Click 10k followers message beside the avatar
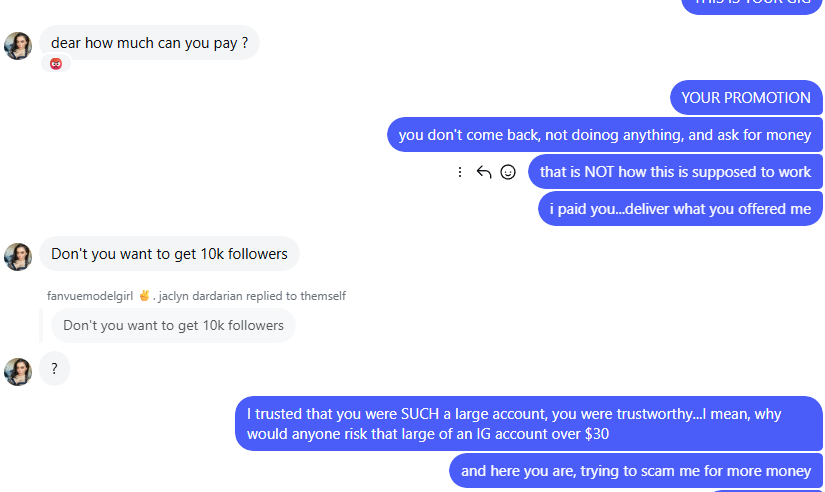This screenshot has height=492, width=825. pos(169,254)
